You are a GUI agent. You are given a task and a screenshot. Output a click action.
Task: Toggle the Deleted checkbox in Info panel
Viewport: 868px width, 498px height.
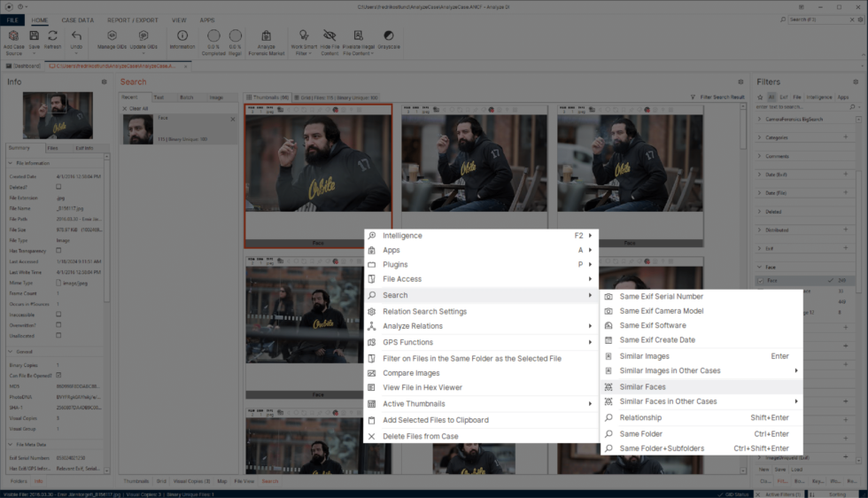pos(58,187)
